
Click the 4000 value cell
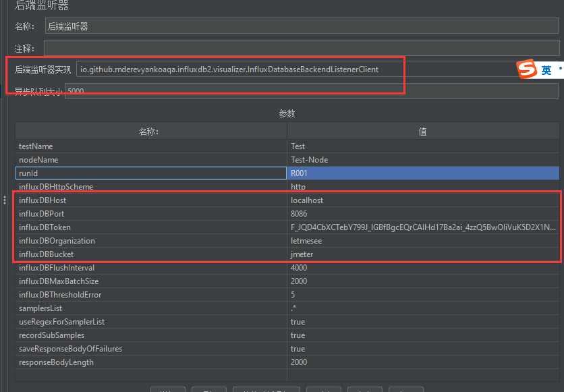(424, 268)
